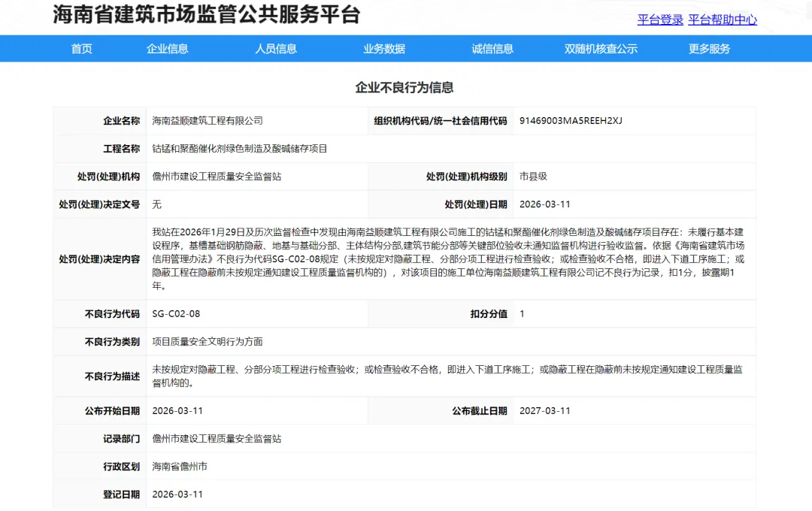Select credit code 91469003MA5REEH2XJ
The image size is (812, 511).
tap(571, 121)
